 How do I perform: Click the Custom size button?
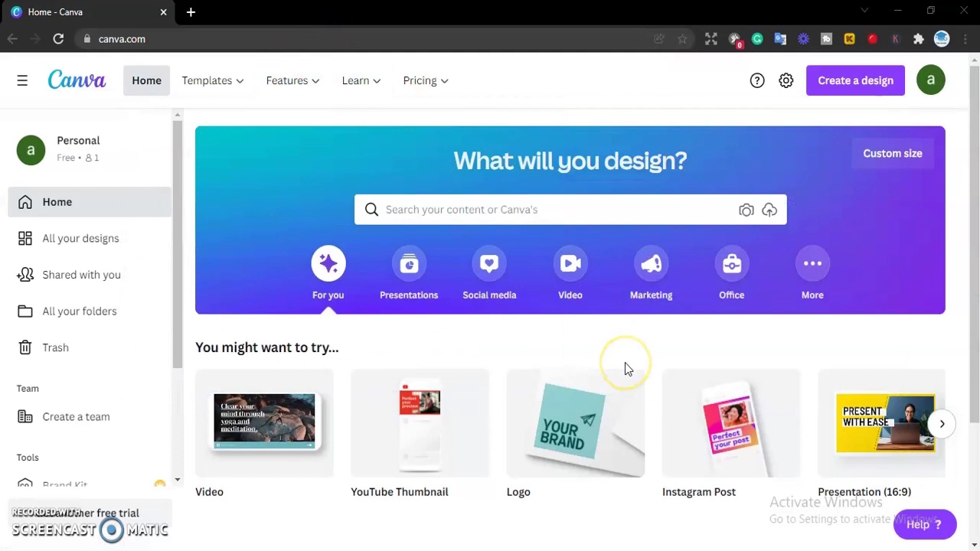[x=893, y=153]
